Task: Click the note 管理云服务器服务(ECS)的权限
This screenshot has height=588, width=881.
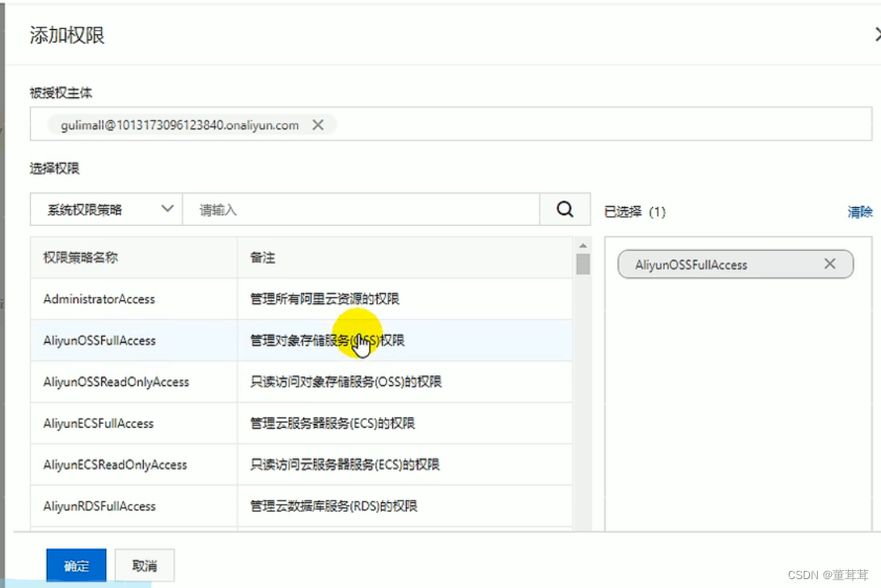Action: click(332, 424)
